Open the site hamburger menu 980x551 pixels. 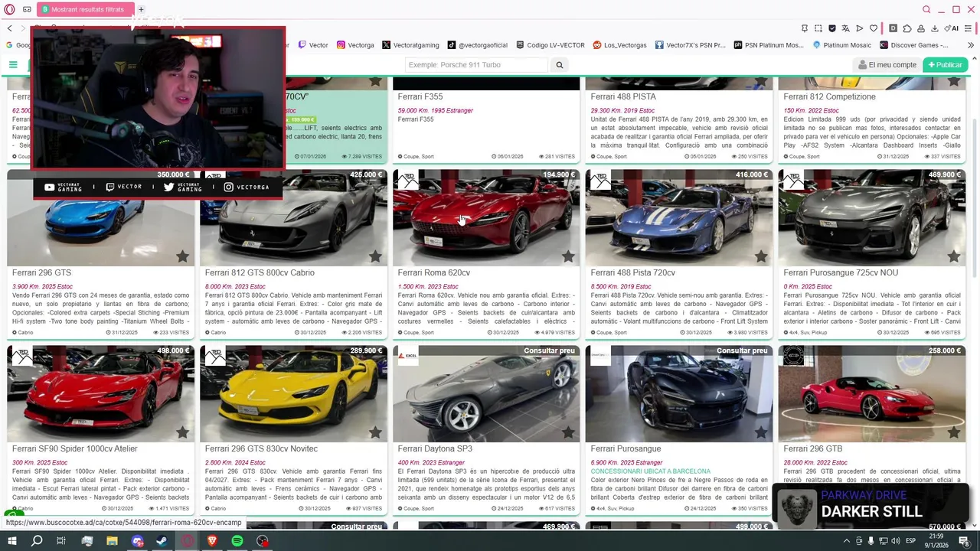click(x=13, y=65)
